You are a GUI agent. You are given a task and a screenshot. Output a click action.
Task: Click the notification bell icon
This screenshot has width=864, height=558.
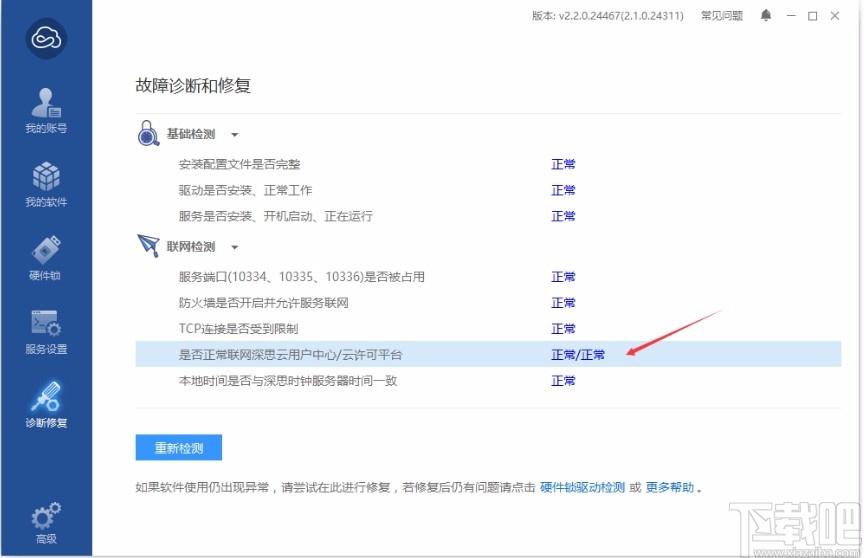(x=766, y=15)
